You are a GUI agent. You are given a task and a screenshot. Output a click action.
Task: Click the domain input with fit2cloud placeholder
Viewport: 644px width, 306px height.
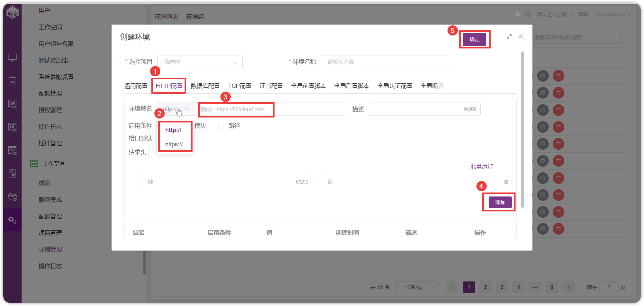click(270, 109)
